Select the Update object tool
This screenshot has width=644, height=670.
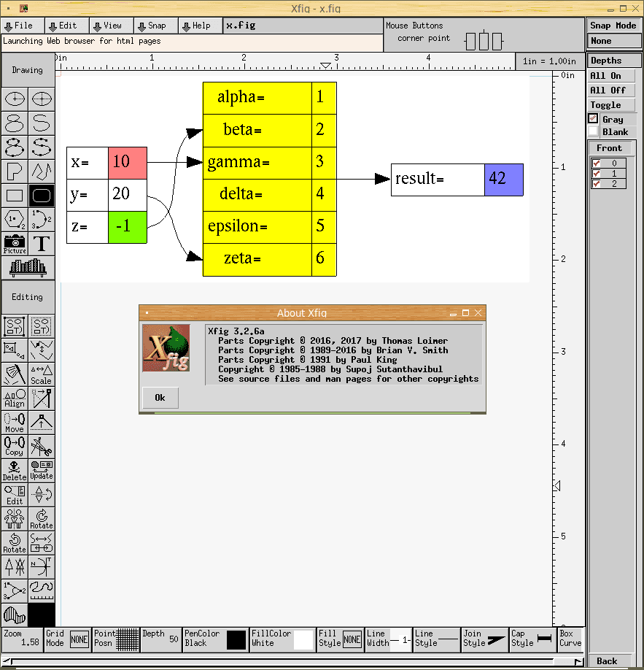tap(42, 471)
